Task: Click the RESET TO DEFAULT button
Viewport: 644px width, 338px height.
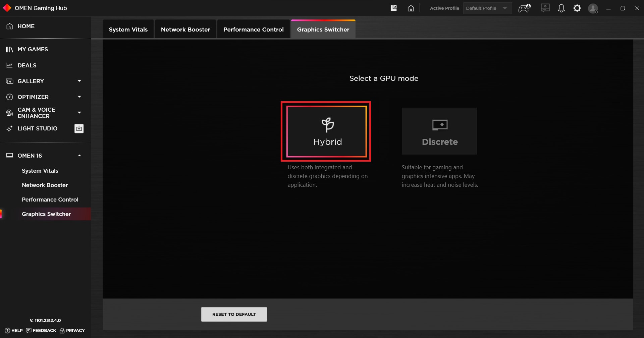Action: (234, 314)
